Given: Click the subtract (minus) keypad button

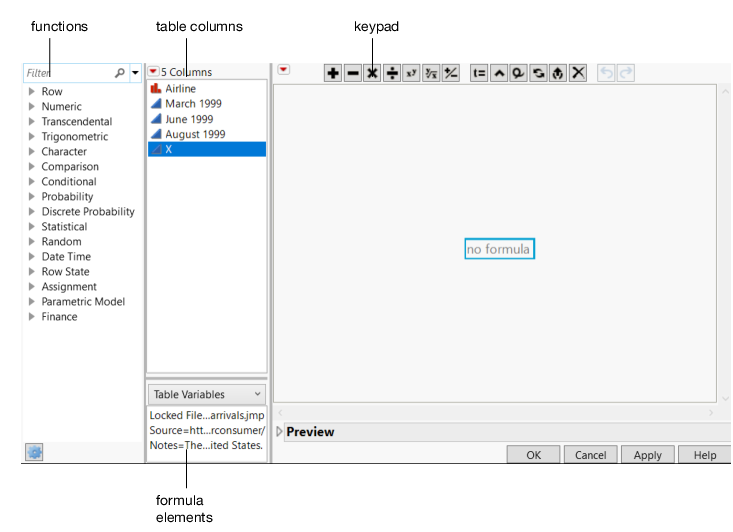Looking at the screenshot, I should pos(353,73).
